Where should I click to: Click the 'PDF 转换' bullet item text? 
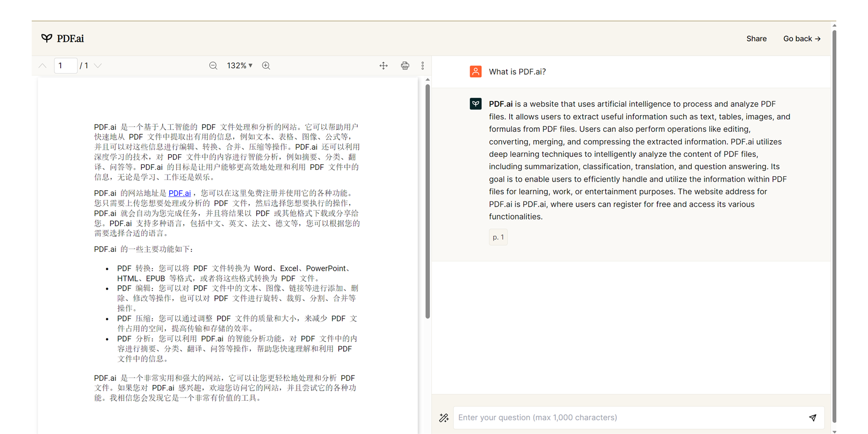coord(234,273)
